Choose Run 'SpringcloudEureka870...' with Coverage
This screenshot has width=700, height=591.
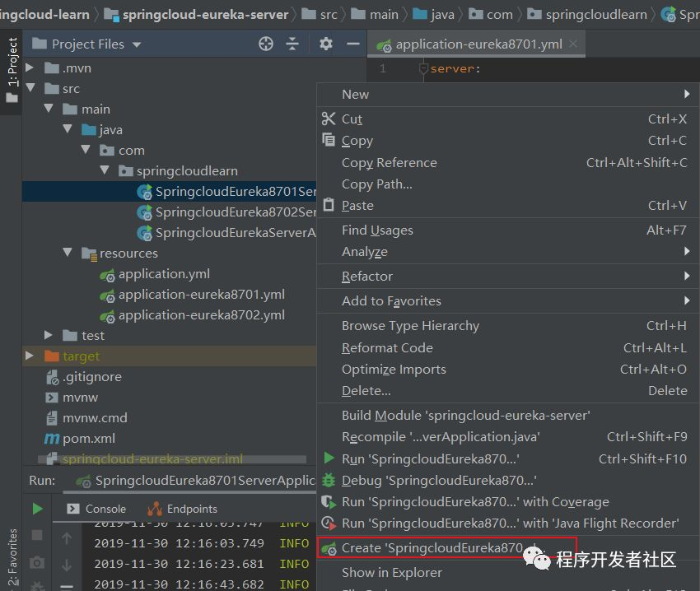[508, 502]
